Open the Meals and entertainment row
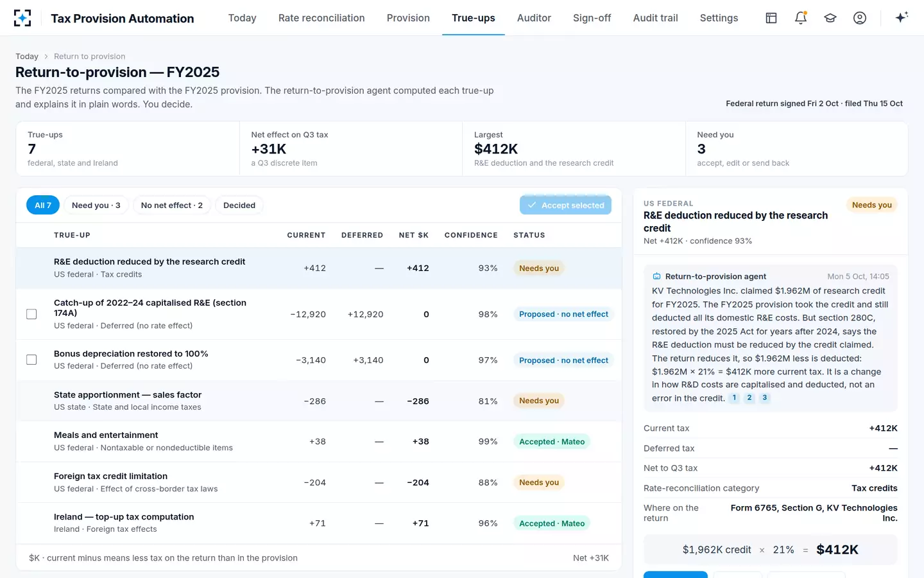 tap(319, 441)
